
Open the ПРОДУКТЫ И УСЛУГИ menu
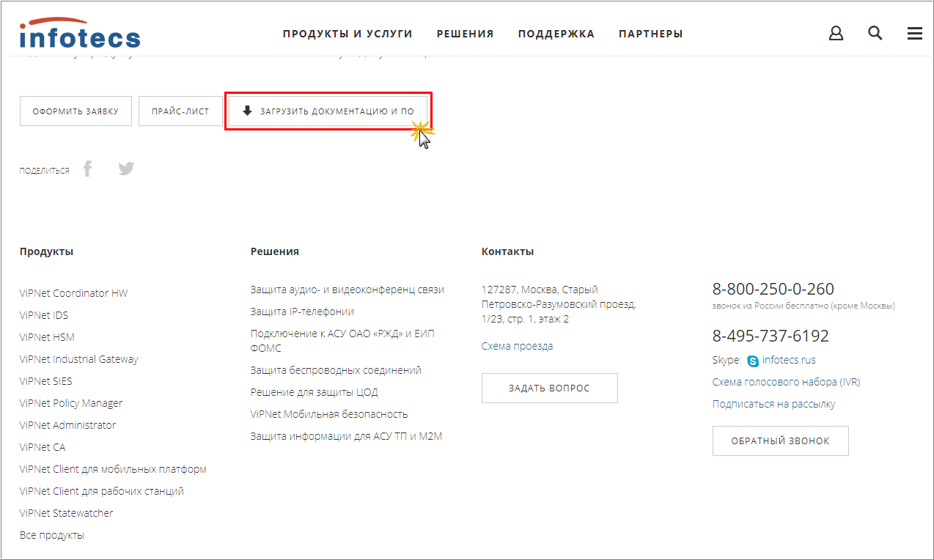(x=348, y=34)
